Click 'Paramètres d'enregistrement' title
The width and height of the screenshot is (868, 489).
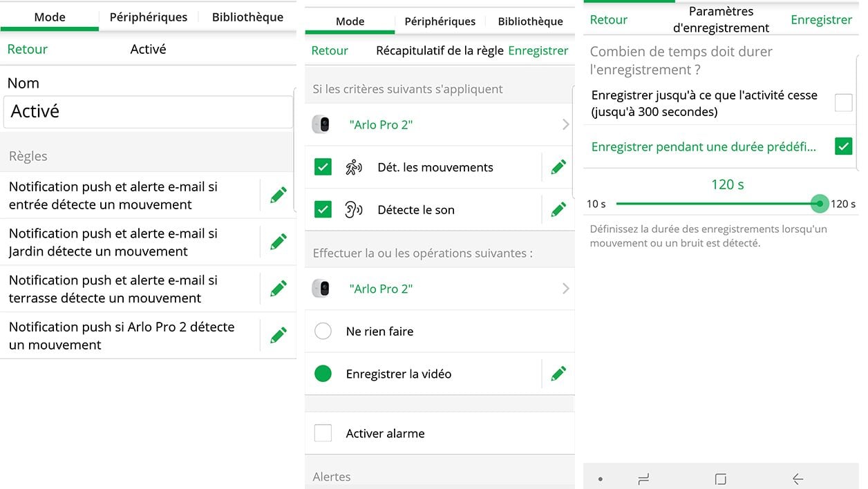721,19
